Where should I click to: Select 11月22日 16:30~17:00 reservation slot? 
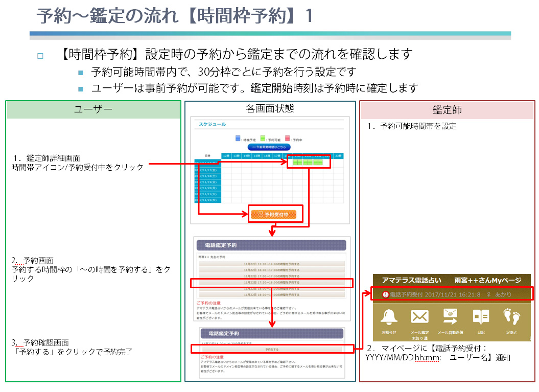point(271,270)
